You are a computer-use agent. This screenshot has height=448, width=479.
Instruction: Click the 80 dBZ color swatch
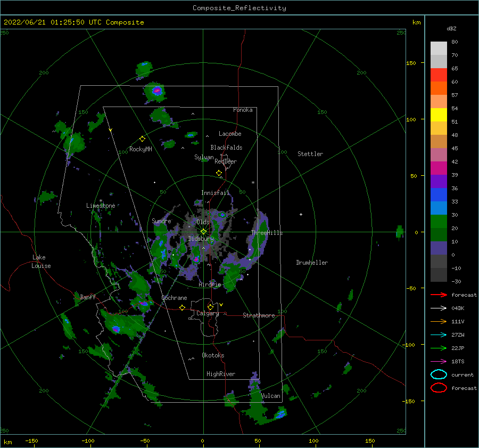pos(439,48)
